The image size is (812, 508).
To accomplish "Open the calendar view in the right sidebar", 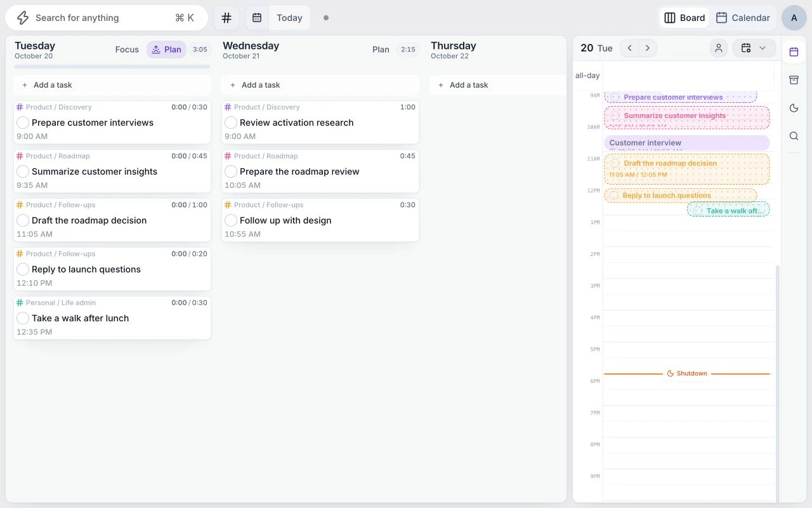I will coord(794,52).
